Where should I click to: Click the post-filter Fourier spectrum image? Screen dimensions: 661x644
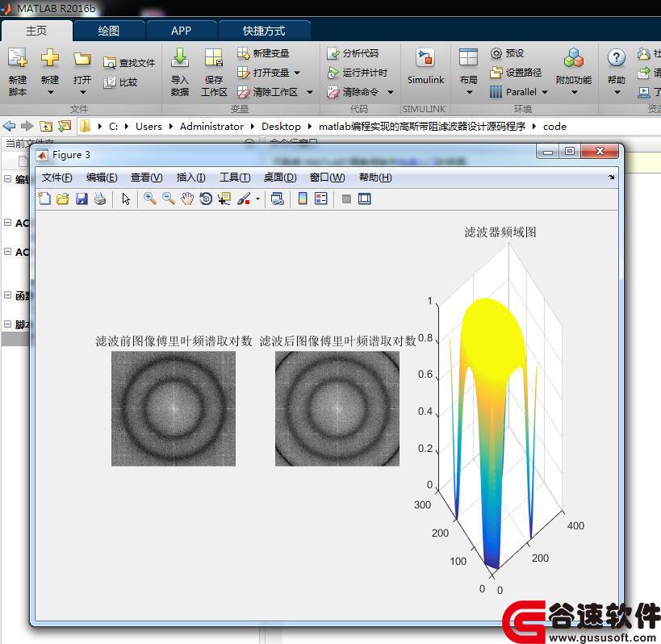pyautogui.click(x=337, y=409)
